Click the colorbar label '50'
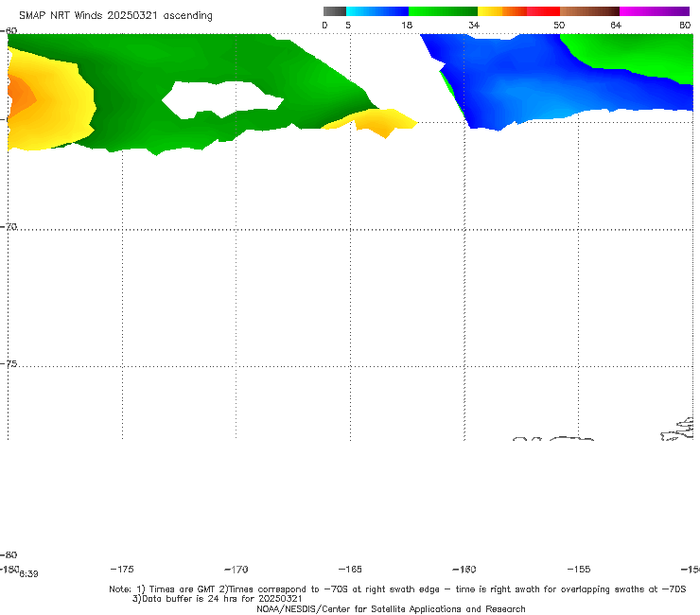This screenshot has width=700, height=615. click(559, 25)
